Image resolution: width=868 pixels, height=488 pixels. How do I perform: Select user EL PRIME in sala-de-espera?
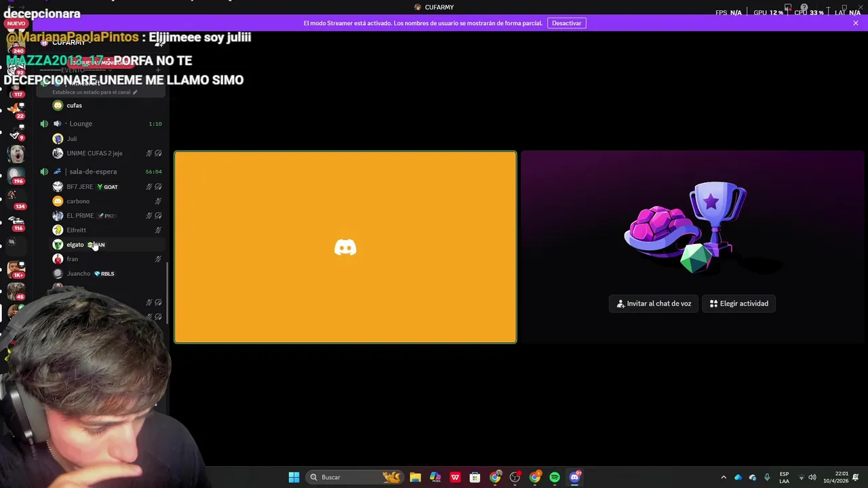[80, 216]
